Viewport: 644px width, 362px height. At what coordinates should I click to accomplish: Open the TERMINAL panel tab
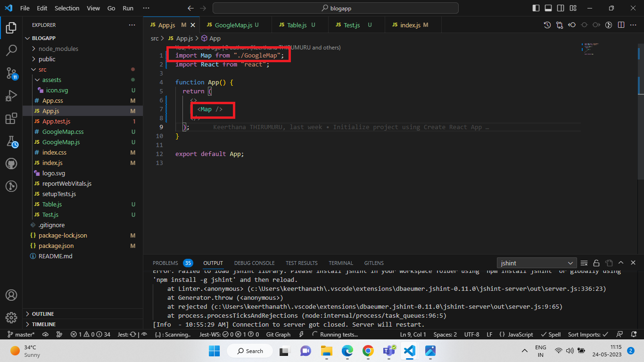pos(340,263)
